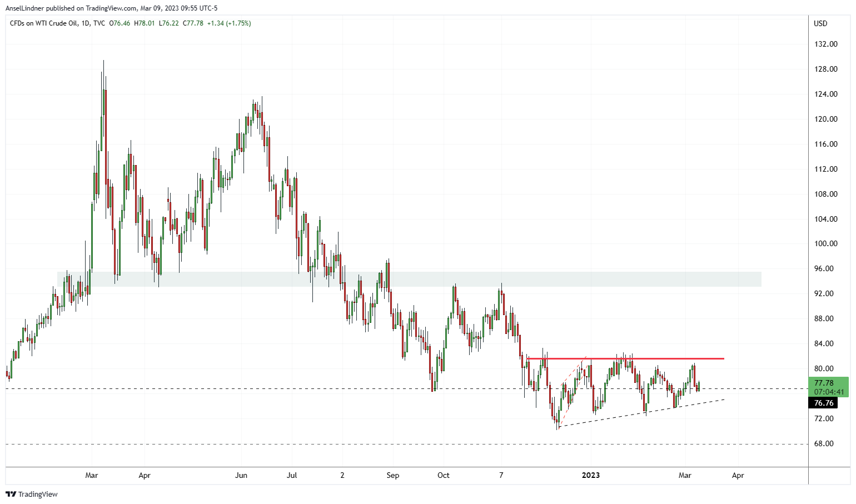Click the 68.00 price axis label
The height and width of the screenshot is (504, 856).
[824, 443]
